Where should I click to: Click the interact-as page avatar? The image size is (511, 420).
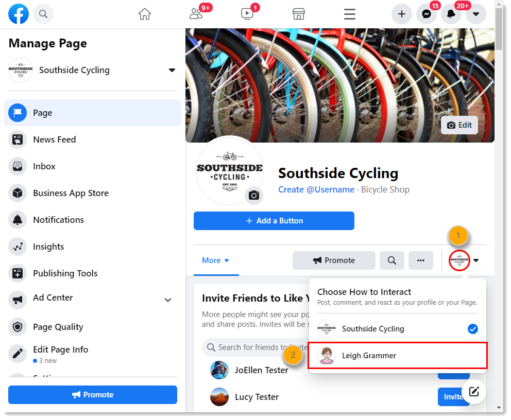coord(459,260)
